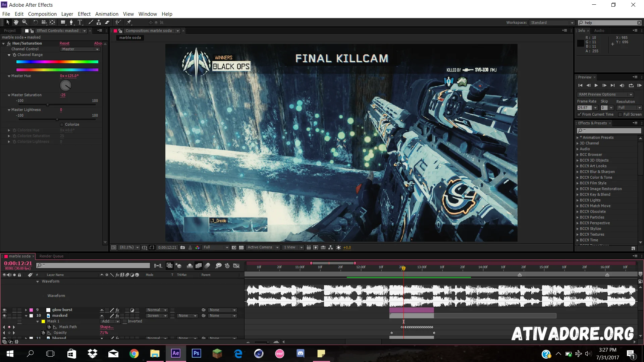Open the comp flowchart icon in the viewer

coord(330,247)
